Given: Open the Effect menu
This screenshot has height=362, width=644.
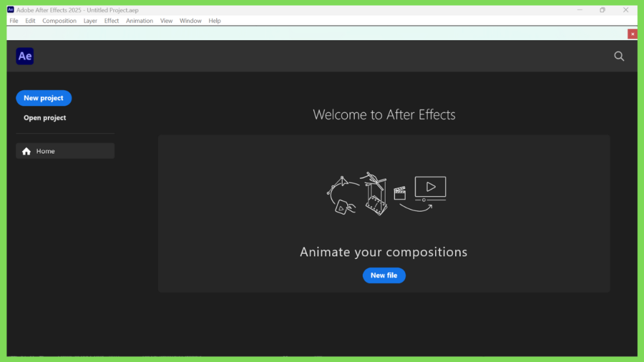Looking at the screenshot, I should 111,21.
